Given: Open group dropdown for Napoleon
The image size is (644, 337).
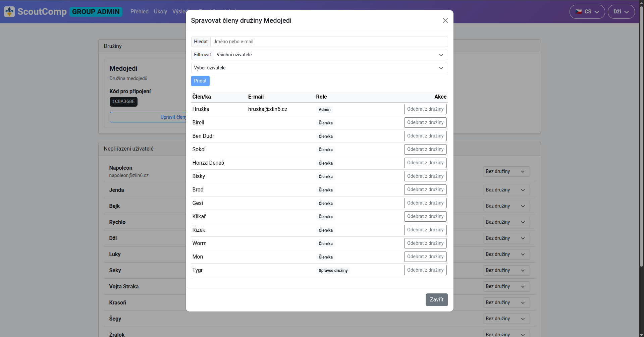Looking at the screenshot, I should tap(506, 172).
